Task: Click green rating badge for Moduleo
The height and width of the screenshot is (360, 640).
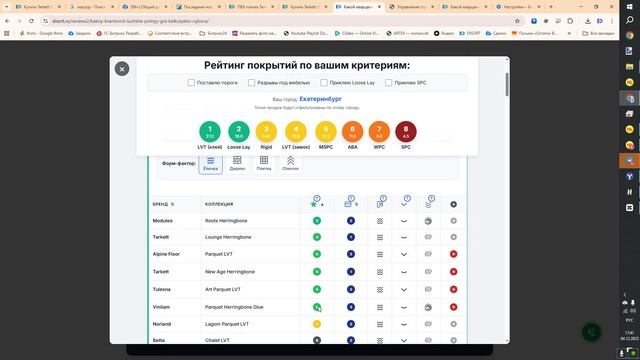Action: pyautogui.click(x=317, y=221)
